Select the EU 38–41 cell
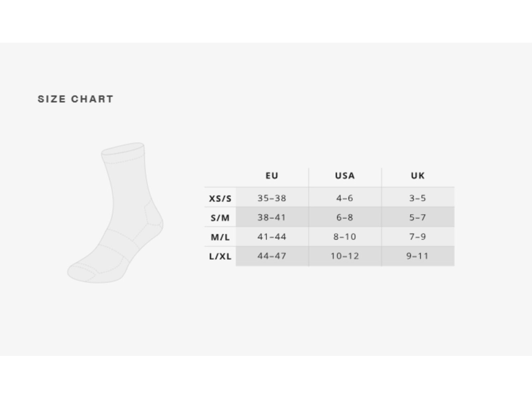The image size is (532, 399). (x=272, y=217)
